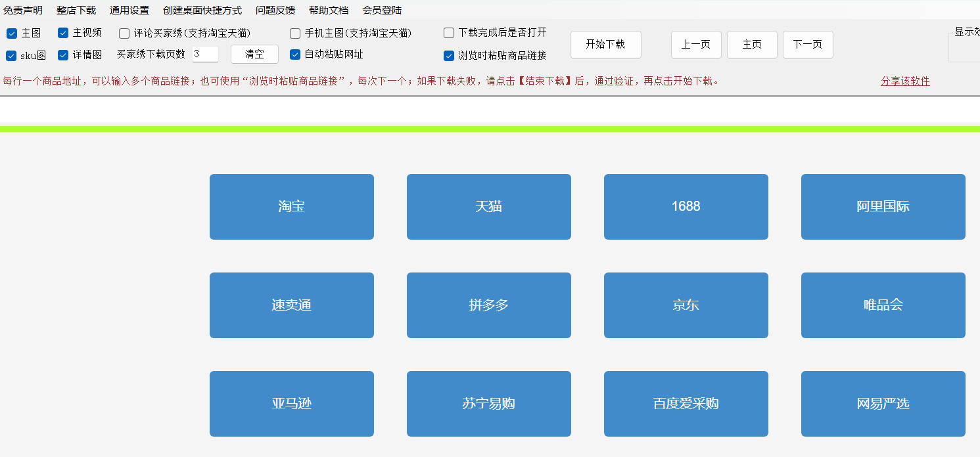The height and width of the screenshot is (457, 980).
Task: Open the 唯品会 tile
Action: point(883,305)
